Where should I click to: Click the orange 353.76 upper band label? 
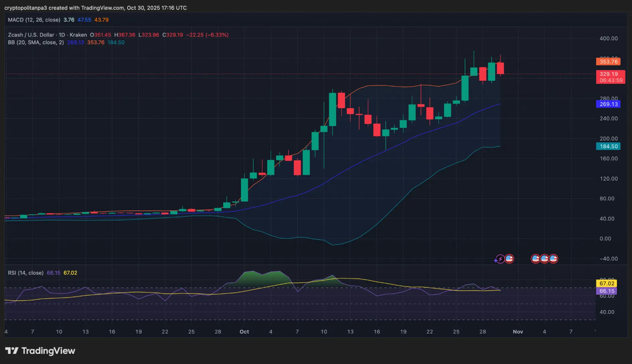click(x=608, y=61)
